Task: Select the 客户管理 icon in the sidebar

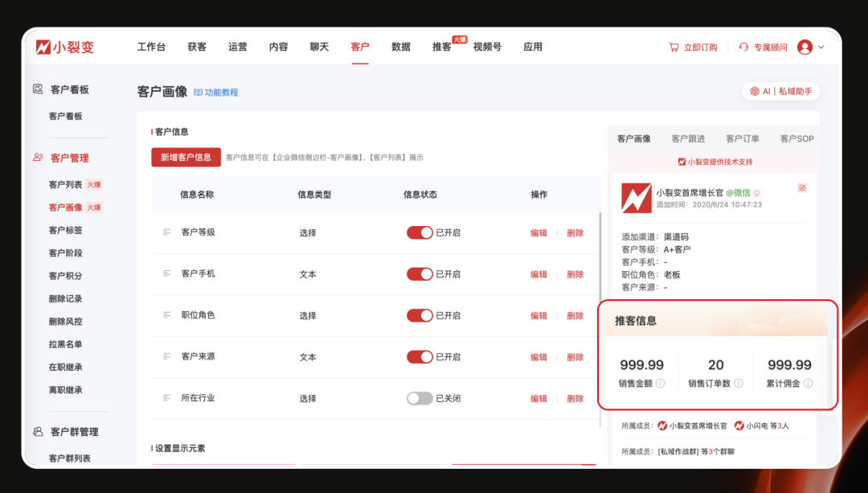Action: [x=38, y=158]
